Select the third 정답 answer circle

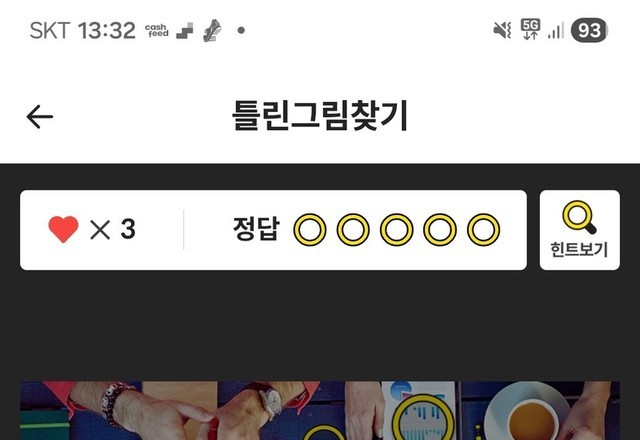coord(397,230)
